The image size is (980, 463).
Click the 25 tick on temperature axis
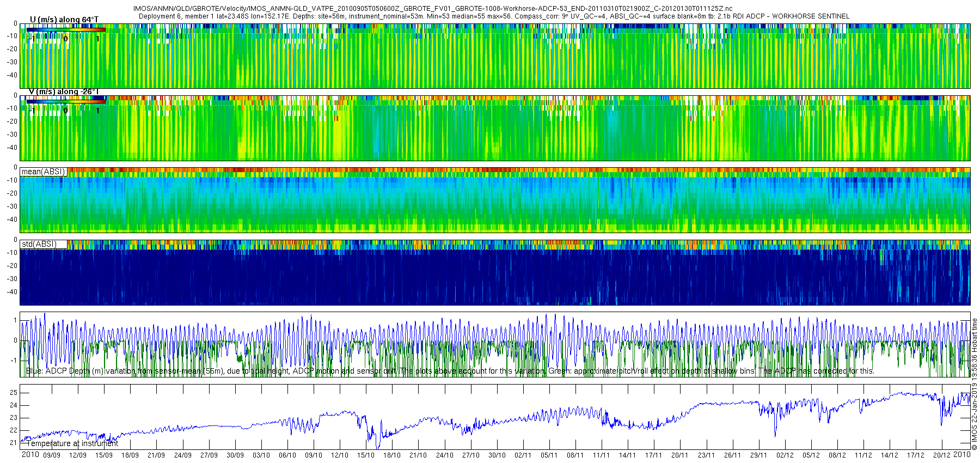(14, 393)
